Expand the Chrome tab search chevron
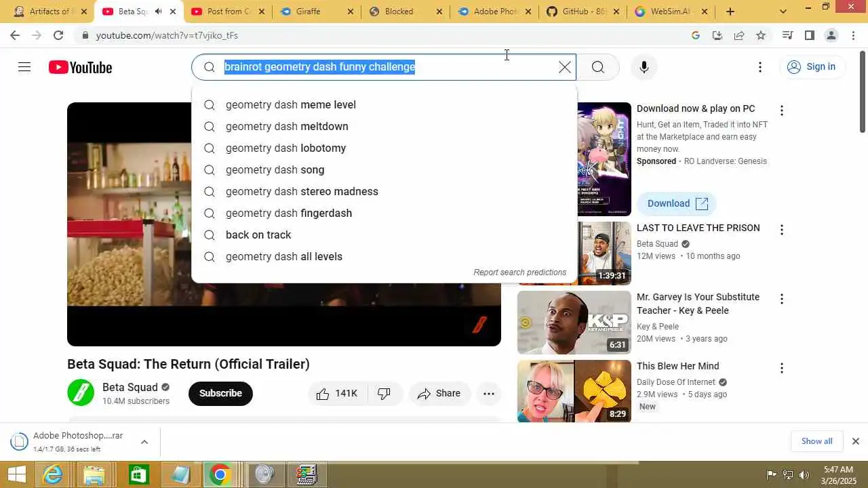Image resolution: width=868 pixels, height=488 pixels. (783, 12)
